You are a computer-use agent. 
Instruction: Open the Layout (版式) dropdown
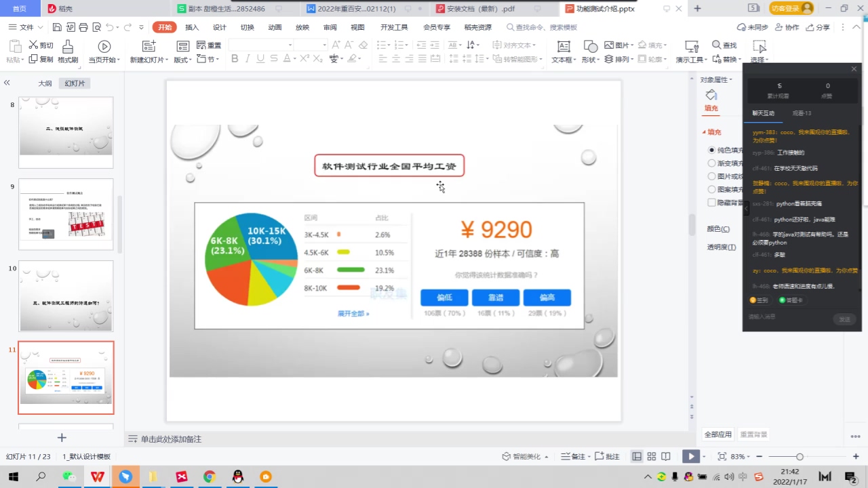coord(183,60)
